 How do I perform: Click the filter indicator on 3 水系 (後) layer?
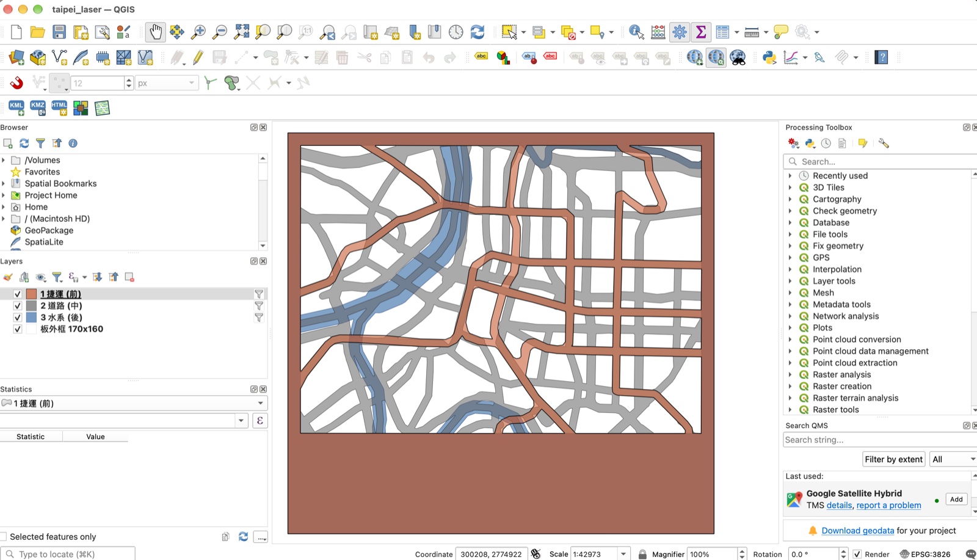click(x=259, y=318)
